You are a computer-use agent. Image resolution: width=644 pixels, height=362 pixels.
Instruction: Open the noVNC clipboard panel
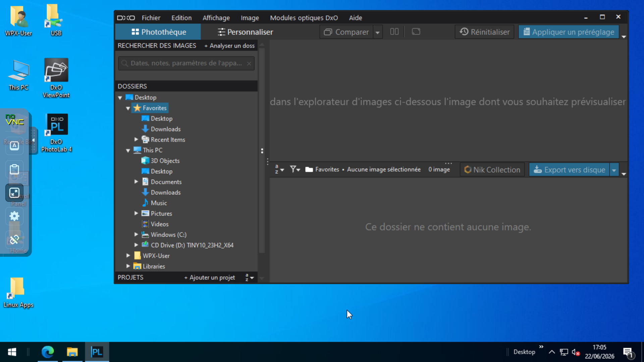14,169
